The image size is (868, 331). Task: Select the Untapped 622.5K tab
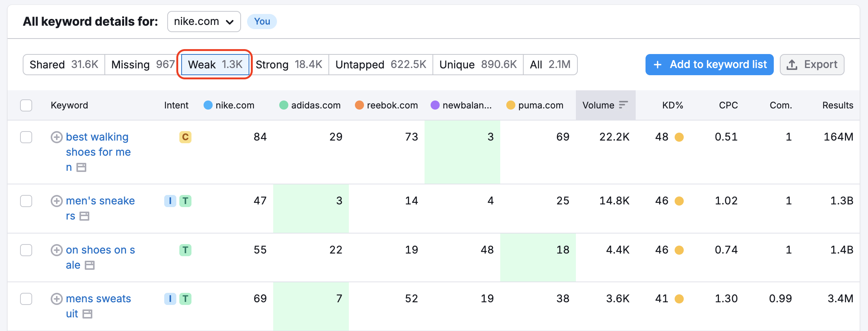[380, 65]
